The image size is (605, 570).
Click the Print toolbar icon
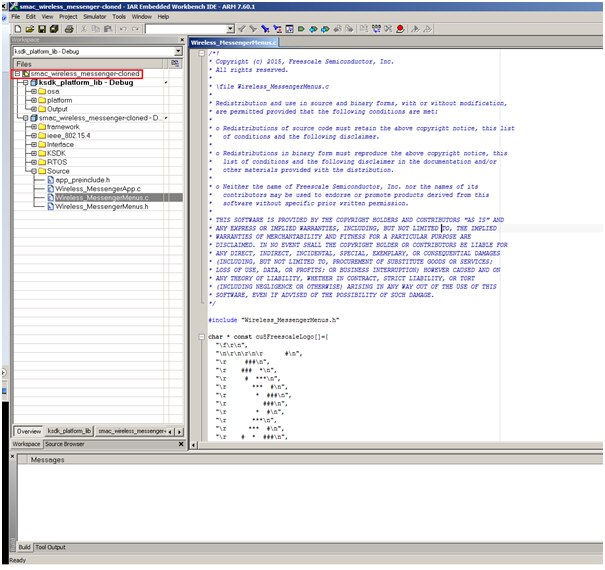coord(69,28)
